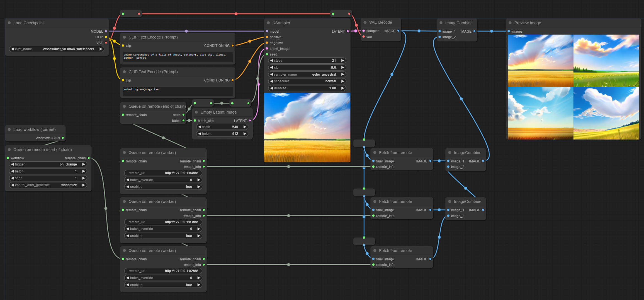Click the left arrow on the cfg widget
This screenshot has width=644, height=300.
271,68
